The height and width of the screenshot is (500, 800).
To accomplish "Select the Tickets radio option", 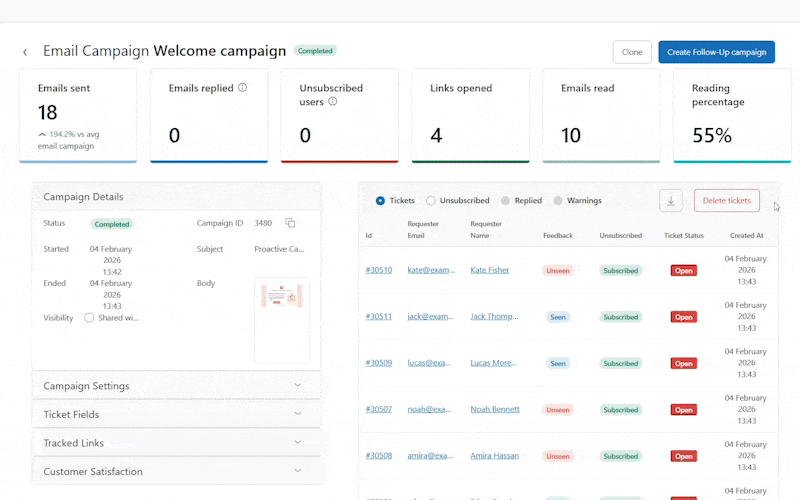I will coord(380,201).
